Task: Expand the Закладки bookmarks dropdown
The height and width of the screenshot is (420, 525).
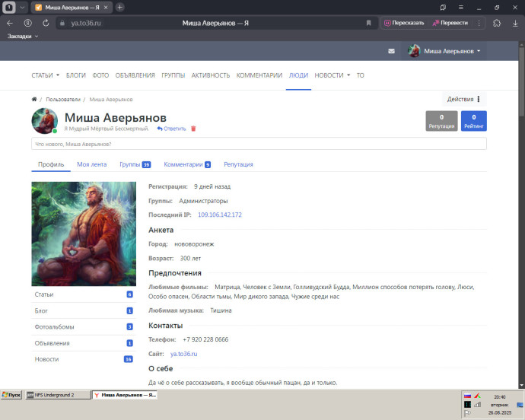Action: [23, 37]
